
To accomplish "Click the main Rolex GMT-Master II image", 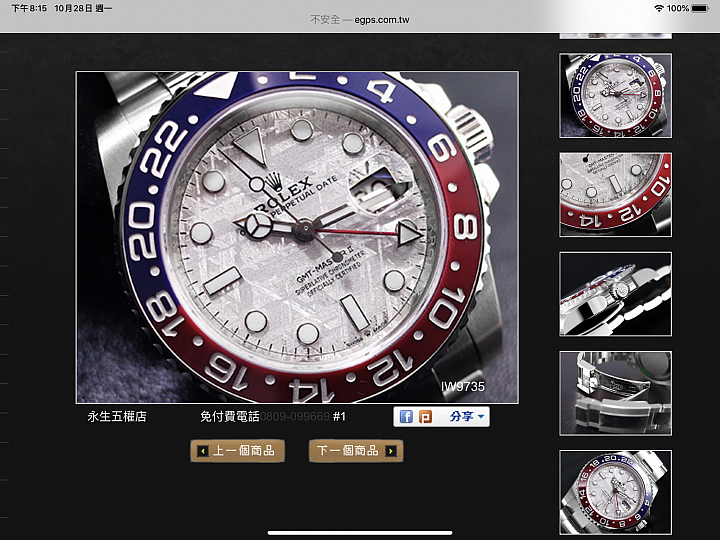I will pyautogui.click(x=297, y=237).
